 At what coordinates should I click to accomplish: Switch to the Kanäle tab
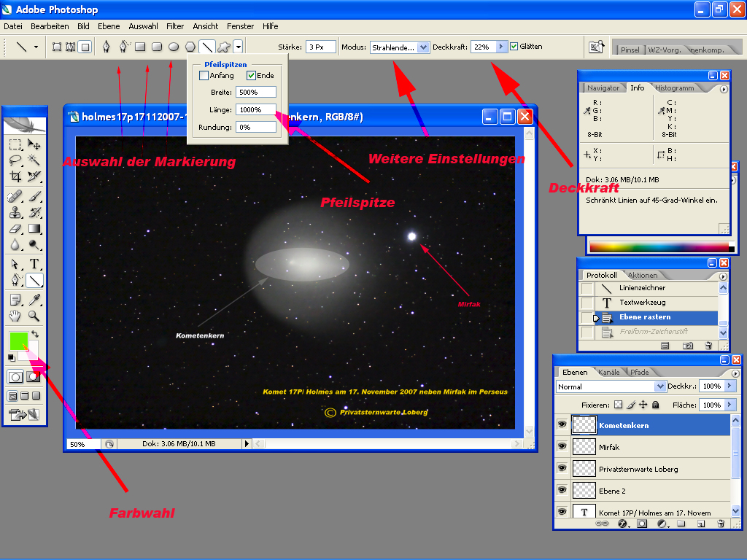click(x=609, y=372)
